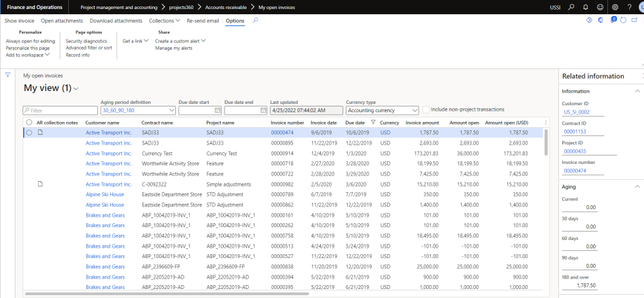Open the Due date start calendar picker

click(x=217, y=110)
